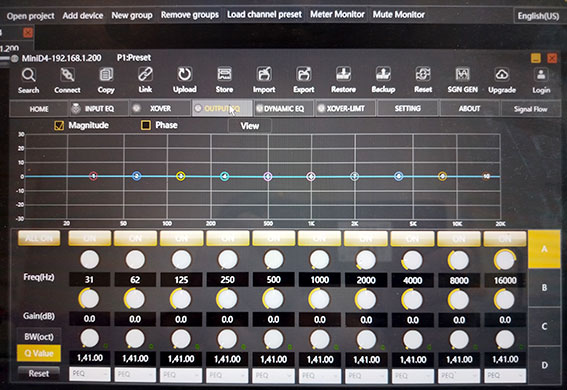Select EQ band node 2 on graph
The width and height of the screenshot is (567, 390).
tap(136, 176)
